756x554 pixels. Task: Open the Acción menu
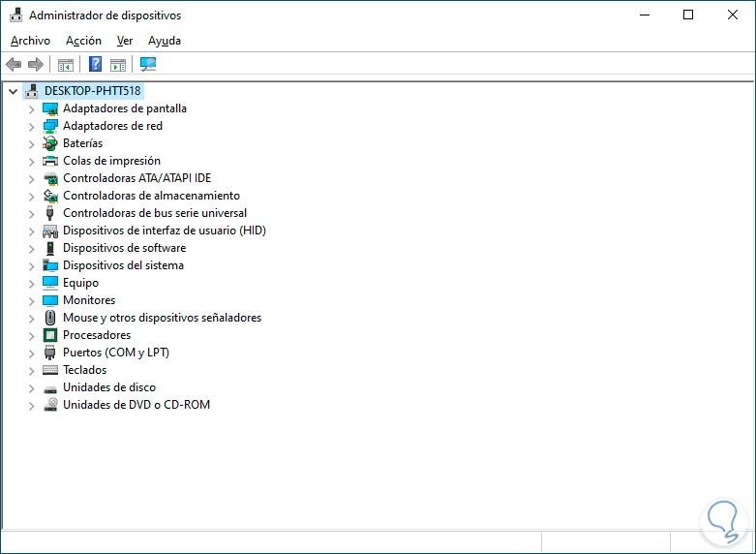coord(83,41)
